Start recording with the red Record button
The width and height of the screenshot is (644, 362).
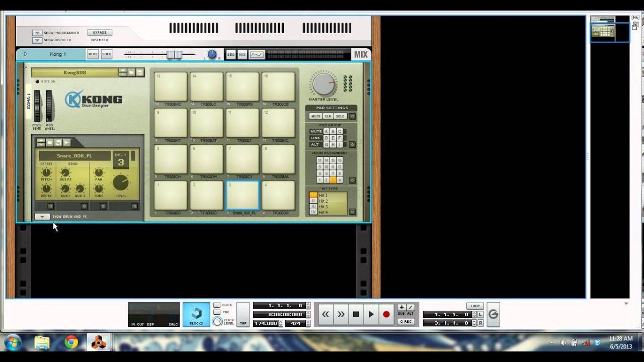click(x=386, y=314)
